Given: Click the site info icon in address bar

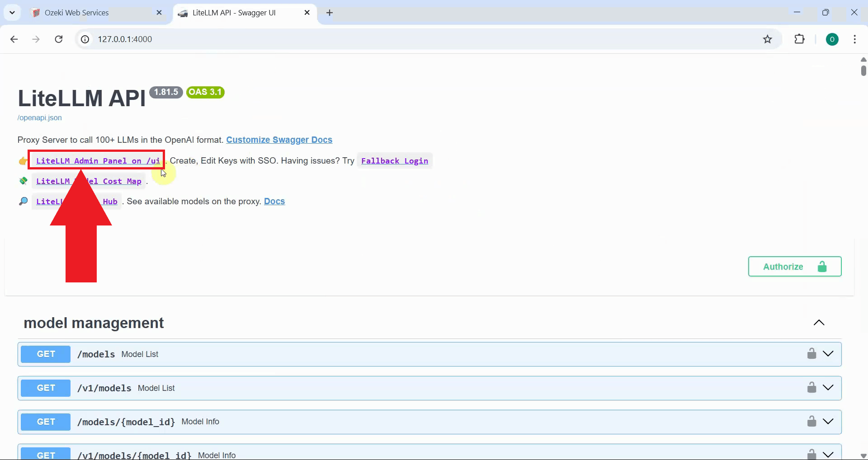Looking at the screenshot, I should click(85, 39).
